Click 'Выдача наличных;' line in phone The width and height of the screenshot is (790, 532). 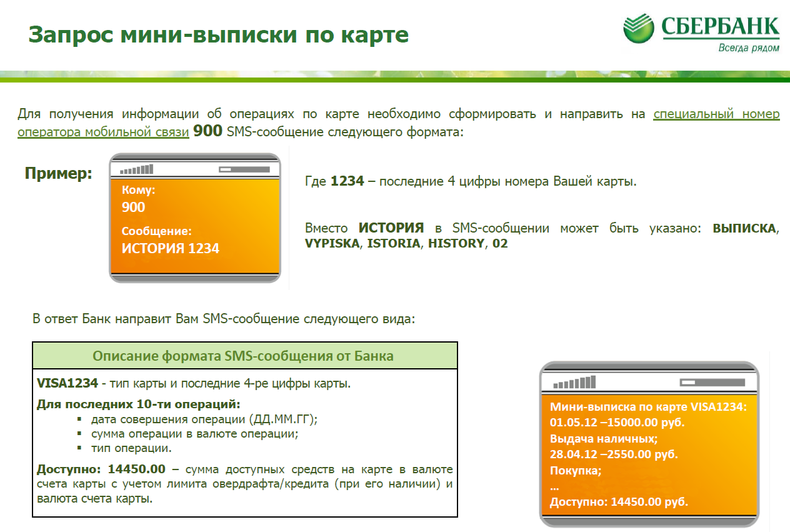tap(604, 438)
